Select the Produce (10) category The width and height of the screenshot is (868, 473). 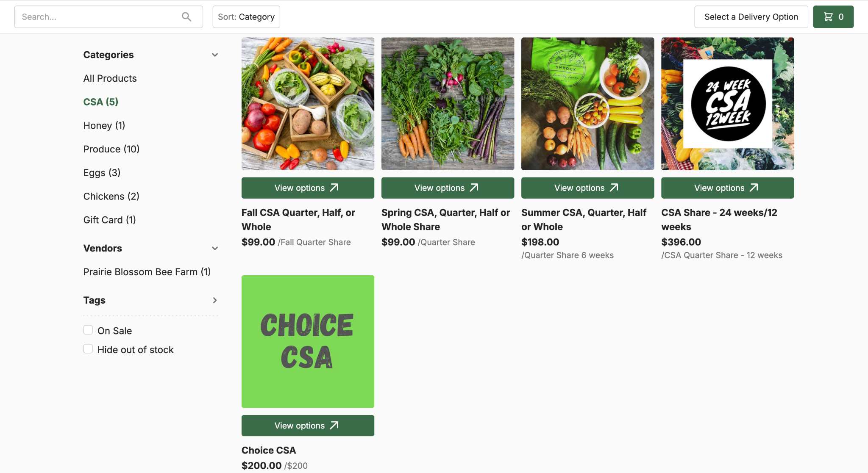[x=111, y=149]
